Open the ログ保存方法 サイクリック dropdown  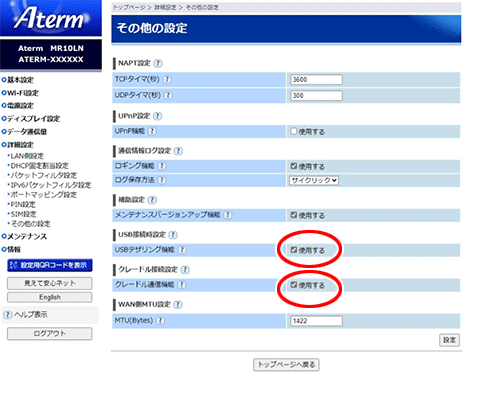[x=314, y=180]
